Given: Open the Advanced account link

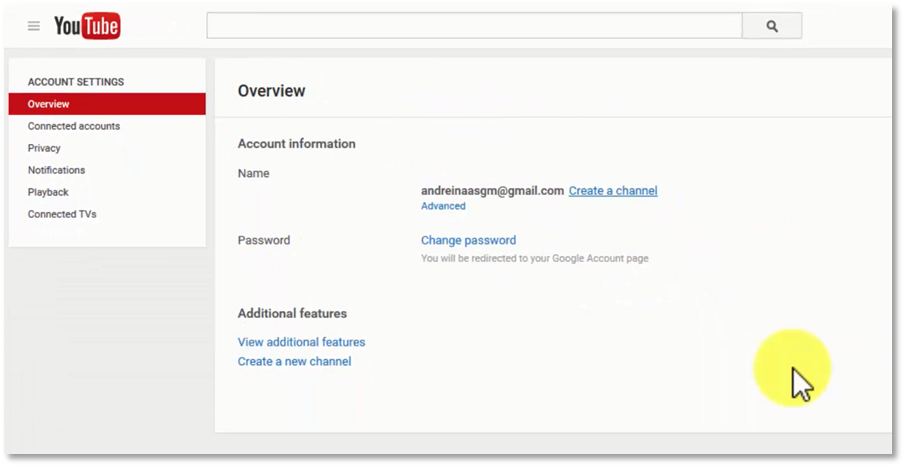Looking at the screenshot, I should (443, 206).
